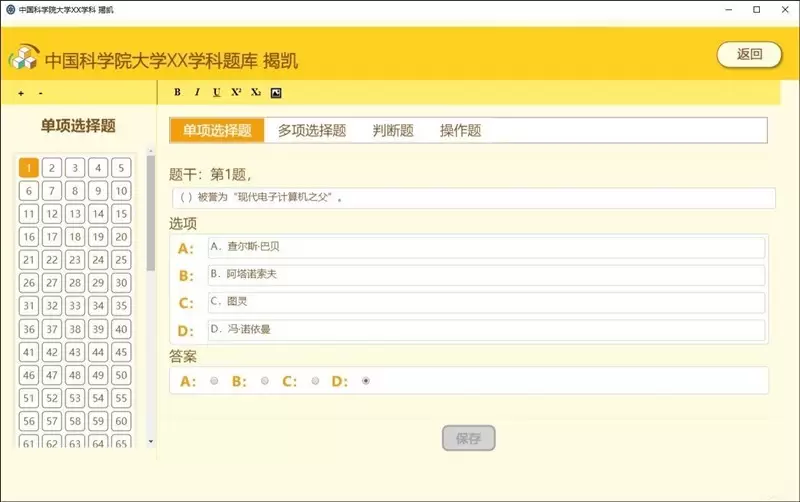Click the 保存 button

tap(468, 438)
